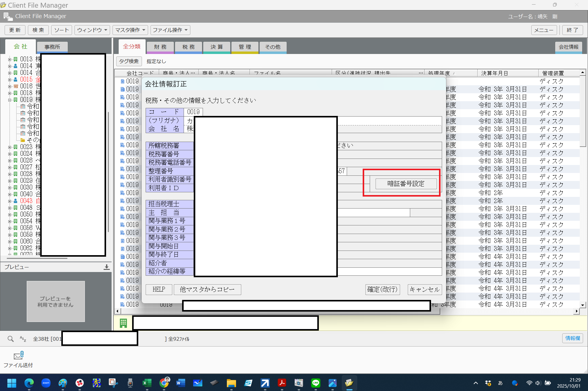Launch Zoom from the taskbar
The height and width of the screenshot is (391, 588).
46,383
